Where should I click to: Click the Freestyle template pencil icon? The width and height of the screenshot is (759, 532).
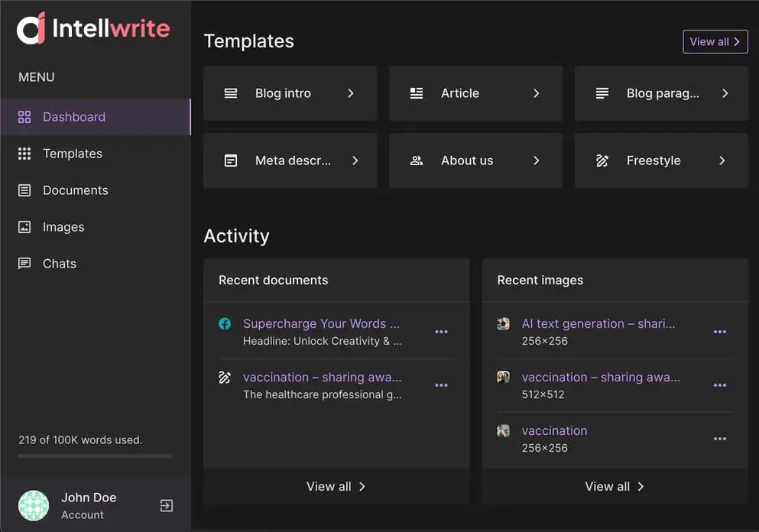click(x=602, y=161)
